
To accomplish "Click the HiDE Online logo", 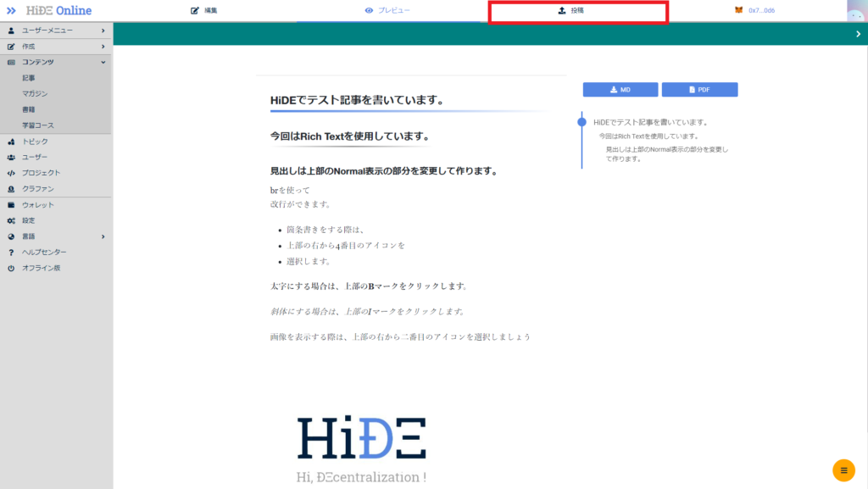I will click(58, 10).
